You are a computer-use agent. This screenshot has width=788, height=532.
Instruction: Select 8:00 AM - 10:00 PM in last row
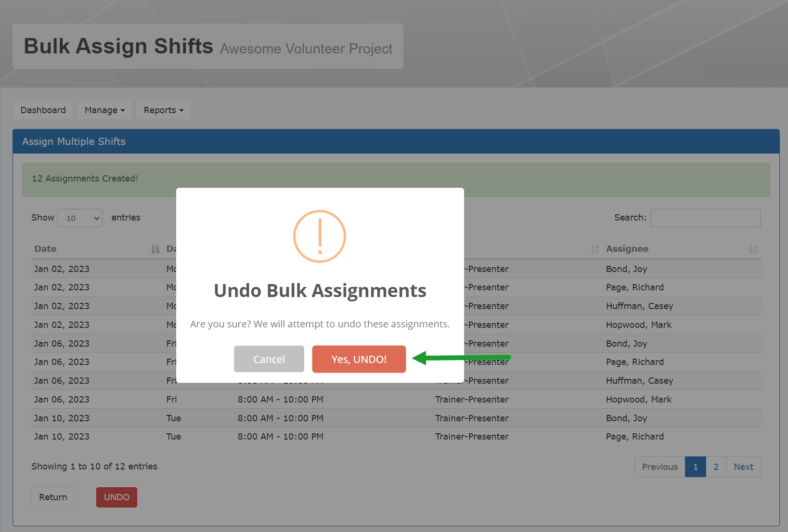(280, 437)
